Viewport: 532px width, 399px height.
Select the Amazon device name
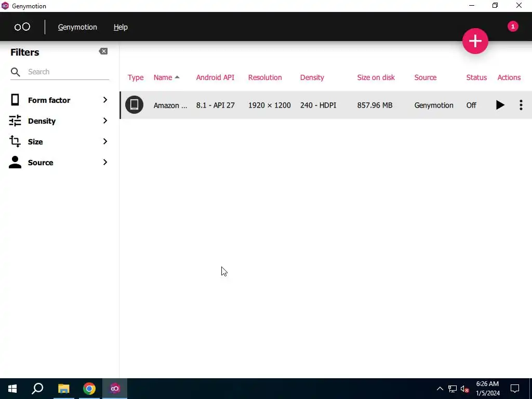coord(170,105)
